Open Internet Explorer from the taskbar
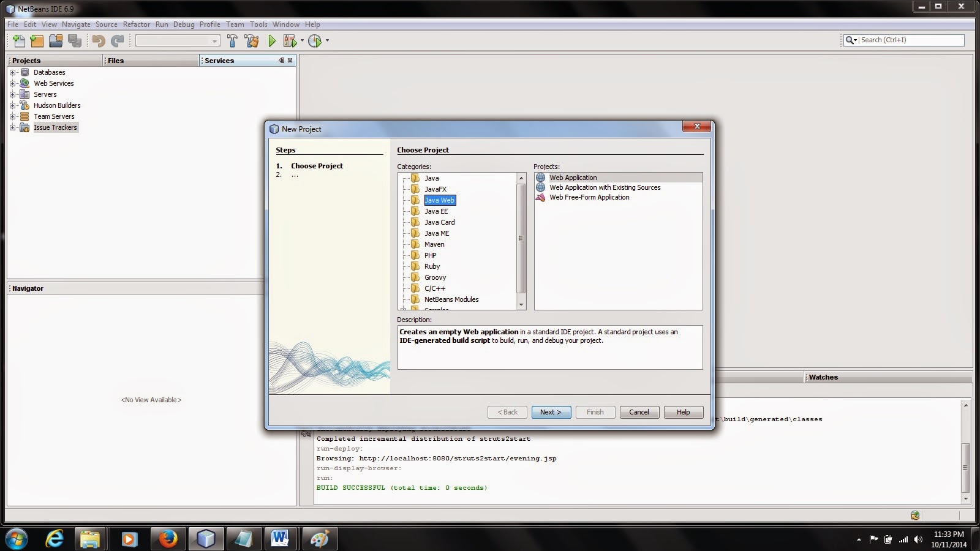980x551 pixels. tap(55, 539)
